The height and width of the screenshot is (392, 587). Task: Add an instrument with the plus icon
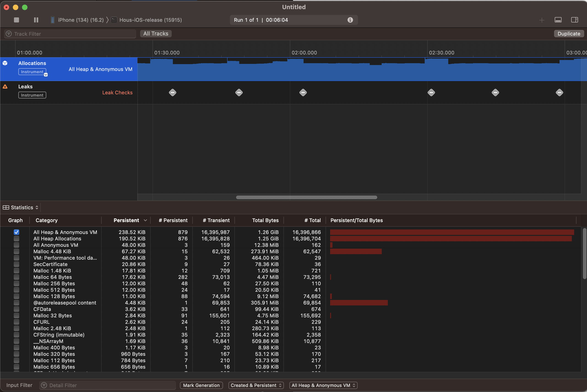[x=541, y=20]
